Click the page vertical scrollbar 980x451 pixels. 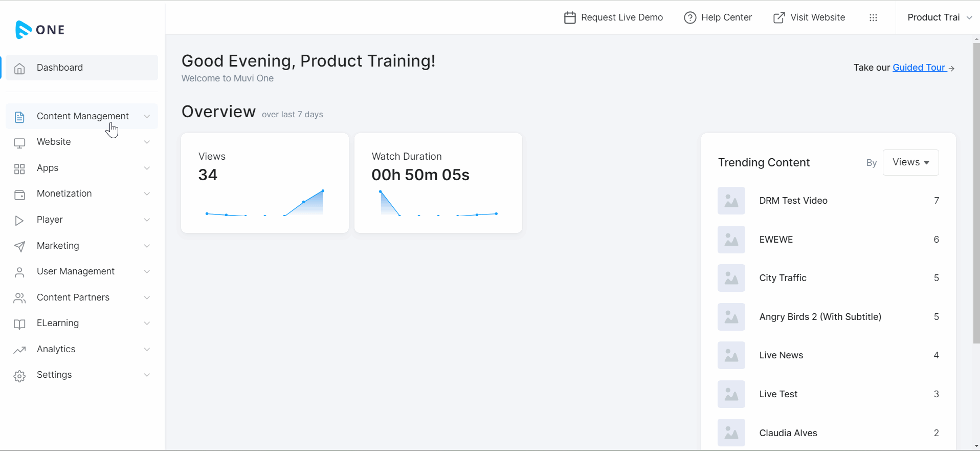tap(976, 195)
